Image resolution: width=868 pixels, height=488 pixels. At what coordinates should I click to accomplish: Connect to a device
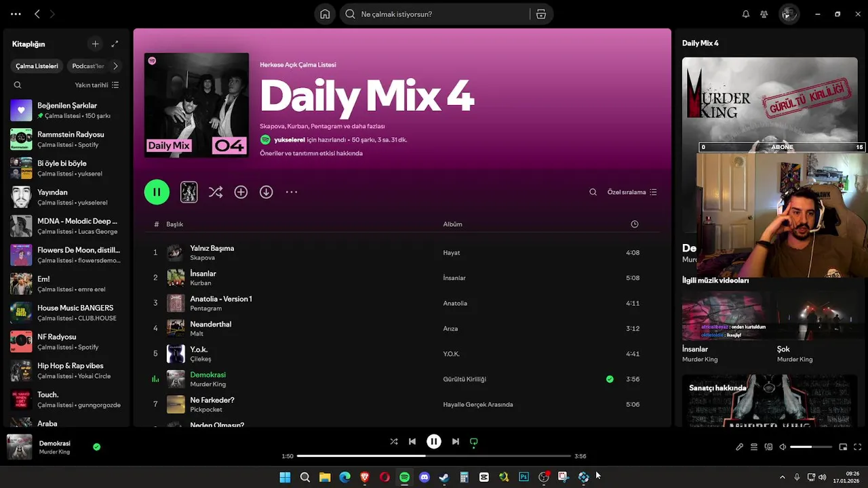coord(768,447)
